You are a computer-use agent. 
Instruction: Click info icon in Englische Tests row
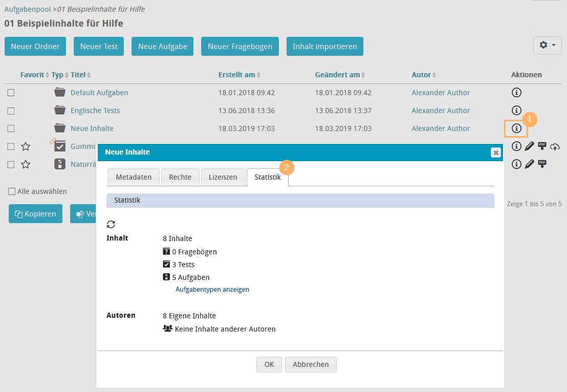coord(516,111)
